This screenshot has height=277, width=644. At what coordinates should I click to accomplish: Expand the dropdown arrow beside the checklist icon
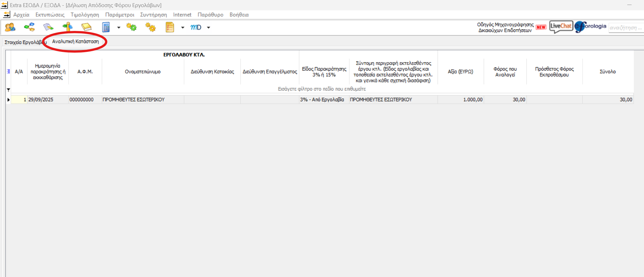click(x=183, y=28)
